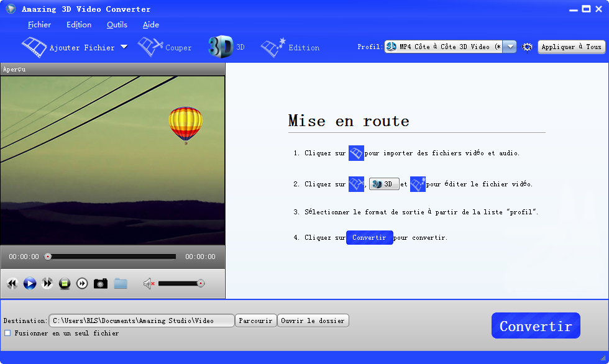The width and height of the screenshot is (609, 364).
Task: Stop the video playback
Action: [x=65, y=284]
